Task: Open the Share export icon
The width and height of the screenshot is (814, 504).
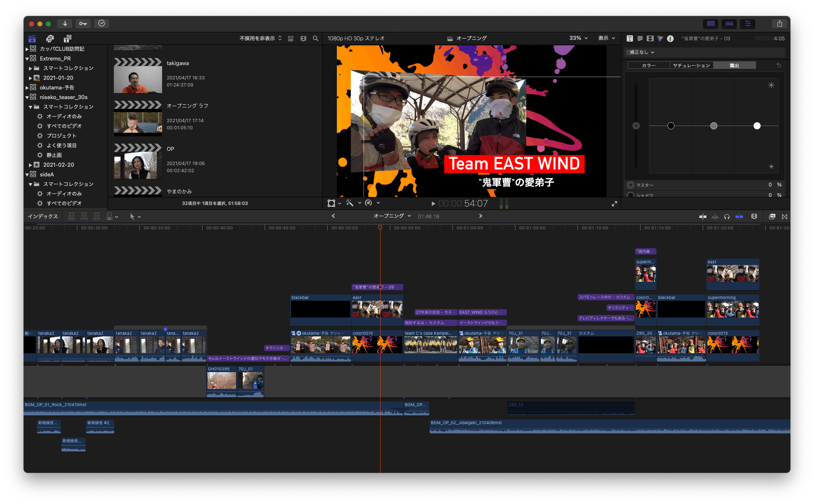Action: coord(780,24)
